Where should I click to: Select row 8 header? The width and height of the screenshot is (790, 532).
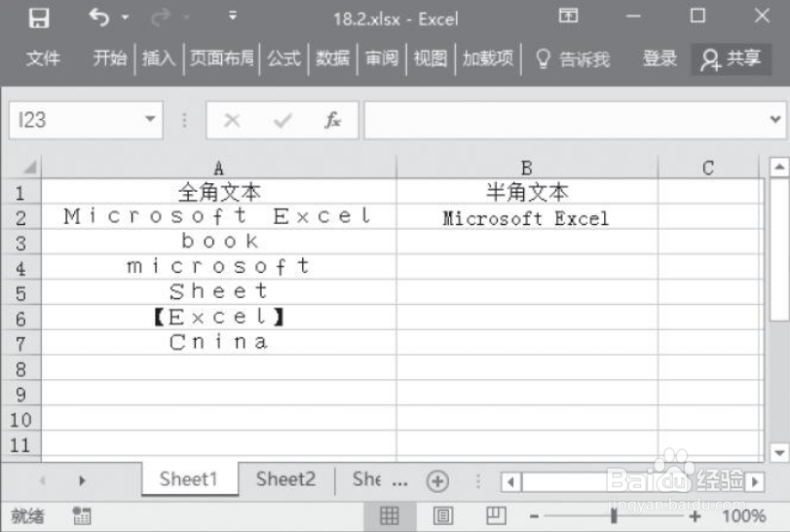pos(20,368)
